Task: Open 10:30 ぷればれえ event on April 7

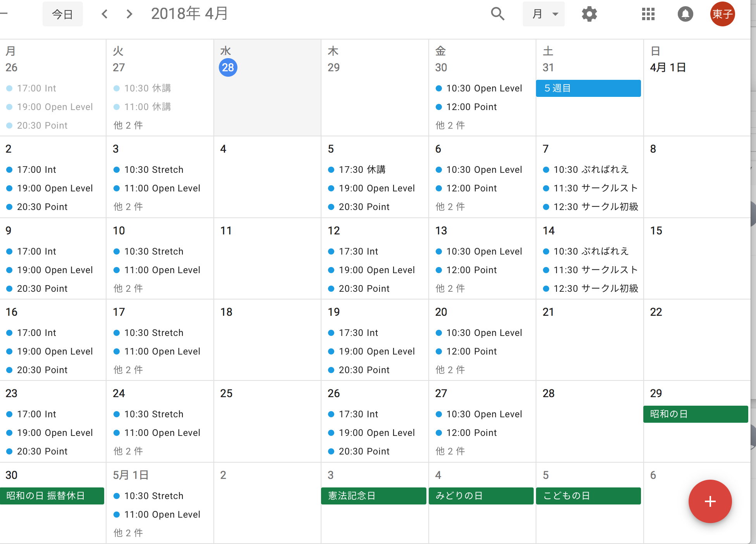Action: pyautogui.click(x=591, y=170)
